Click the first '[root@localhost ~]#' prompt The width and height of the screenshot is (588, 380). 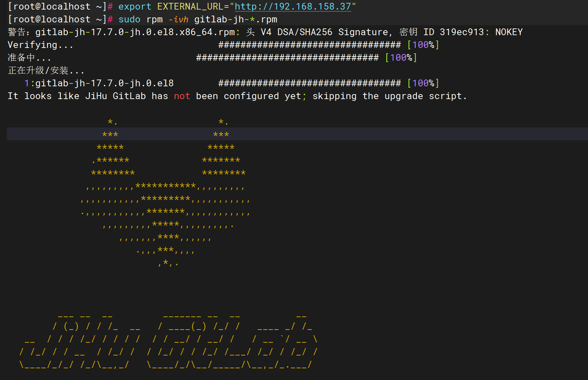click(x=60, y=7)
